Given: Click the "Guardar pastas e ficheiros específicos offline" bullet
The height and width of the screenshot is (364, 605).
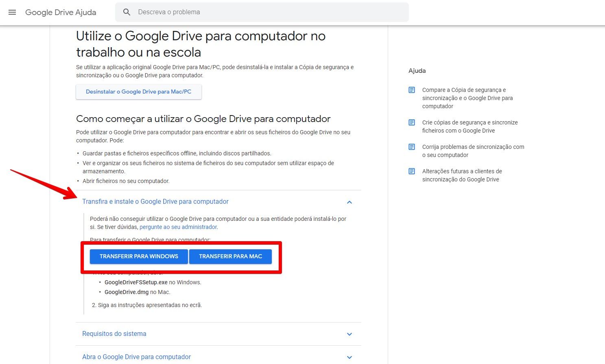Looking at the screenshot, I should 177,153.
